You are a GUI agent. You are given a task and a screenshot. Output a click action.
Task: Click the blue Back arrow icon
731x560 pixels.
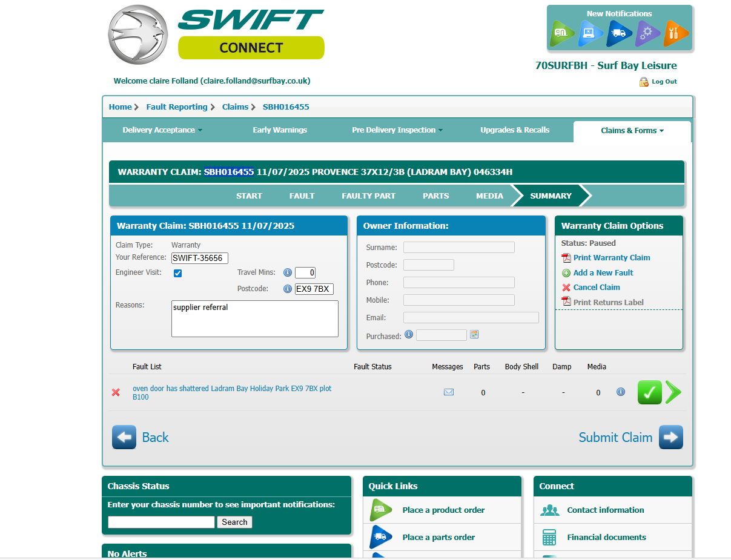click(124, 437)
